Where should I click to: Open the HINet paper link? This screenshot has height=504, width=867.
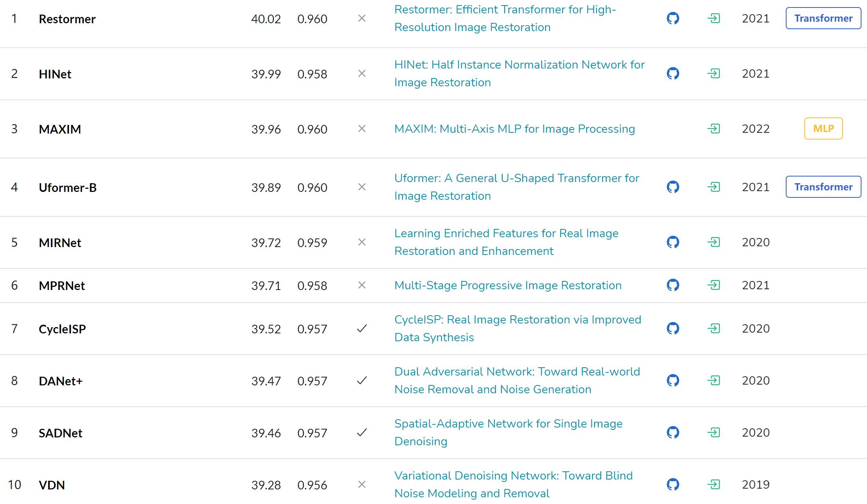click(x=519, y=73)
